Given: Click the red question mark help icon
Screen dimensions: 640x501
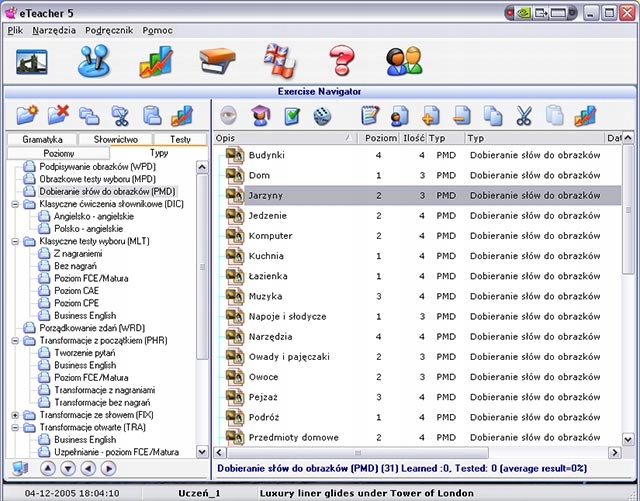Looking at the screenshot, I should click(x=342, y=61).
